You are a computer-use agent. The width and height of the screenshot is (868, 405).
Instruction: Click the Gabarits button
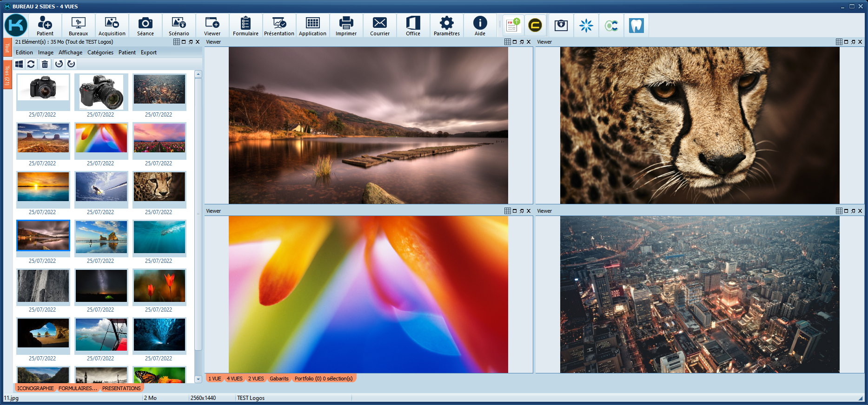(x=279, y=379)
